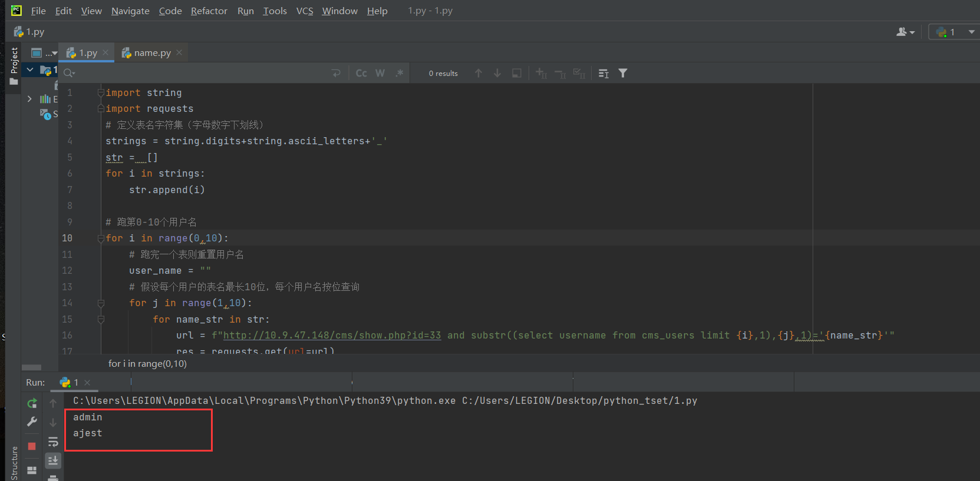Click the down stack trace arrow
Viewport: 980px width, 481px height.
[x=53, y=422]
